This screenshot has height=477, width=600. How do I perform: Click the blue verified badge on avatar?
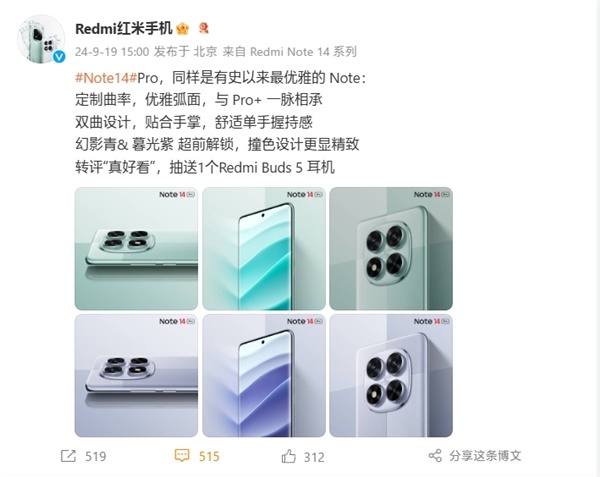59,57
